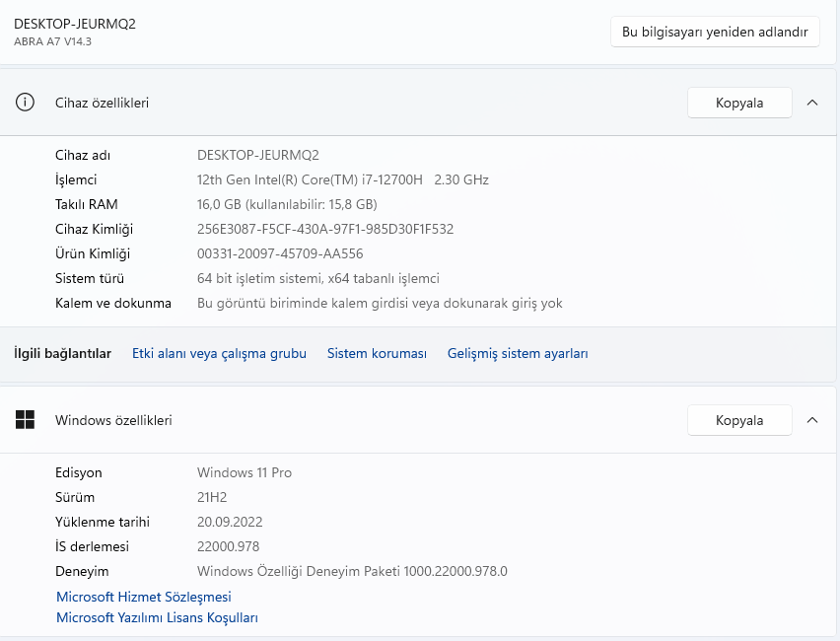The image size is (840, 641).
Task: Click the Windows logo icon beside Windows özellikleri
Action: (x=25, y=420)
